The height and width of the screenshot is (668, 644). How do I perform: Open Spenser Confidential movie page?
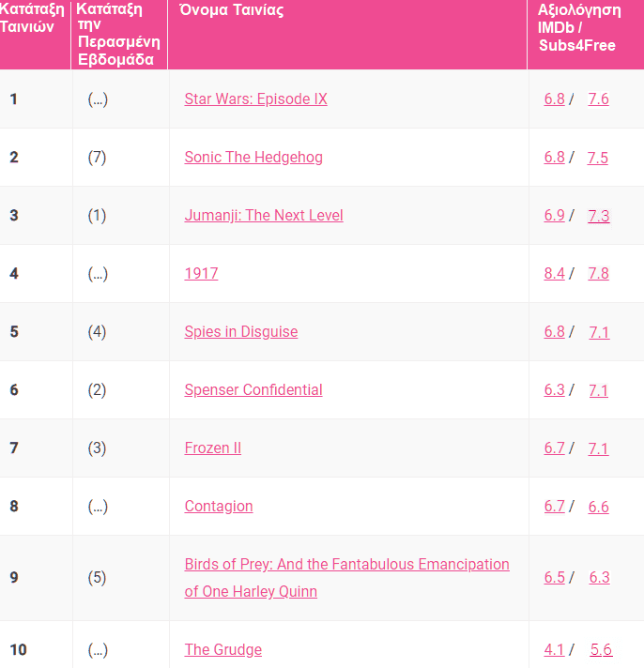[253, 390]
